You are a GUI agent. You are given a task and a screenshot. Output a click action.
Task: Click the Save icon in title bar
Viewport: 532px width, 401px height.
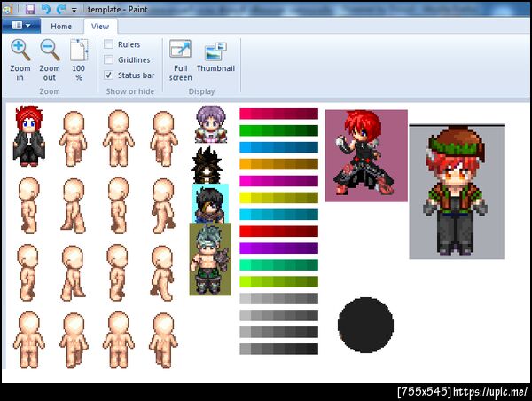30,9
